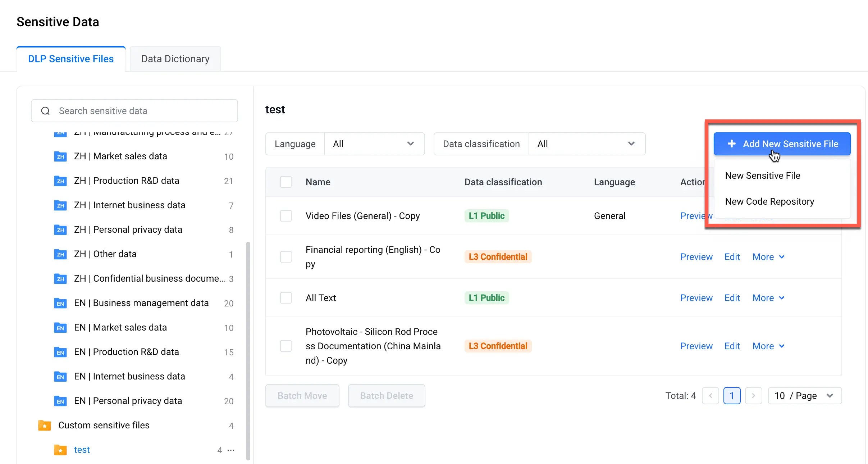Choose New Code Repository from the menu
The height and width of the screenshot is (464, 868).
pos(769,201)
